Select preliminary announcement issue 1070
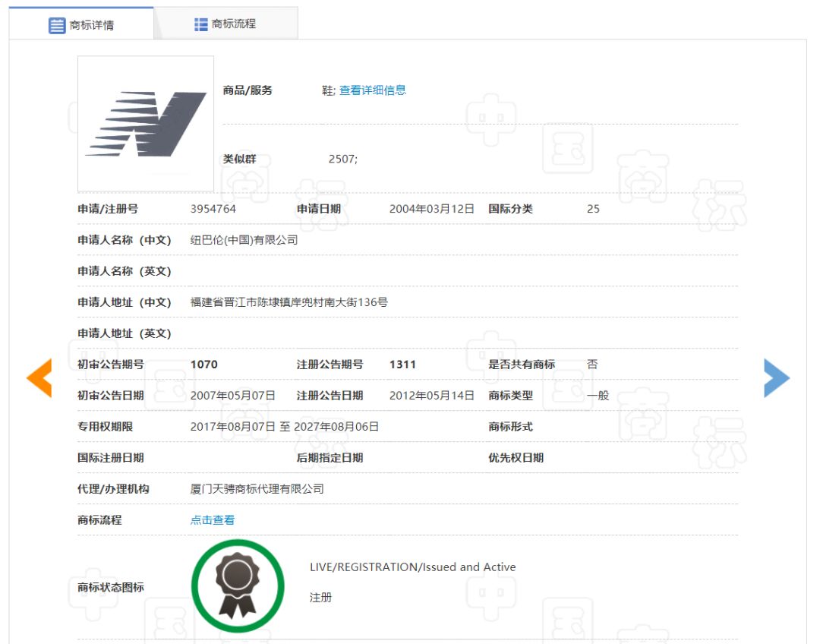 pos(204,365)
